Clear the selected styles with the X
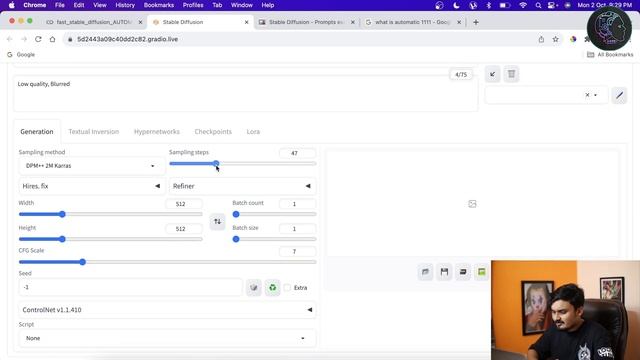This screenshot has height=360, width=640. point(587,95)
